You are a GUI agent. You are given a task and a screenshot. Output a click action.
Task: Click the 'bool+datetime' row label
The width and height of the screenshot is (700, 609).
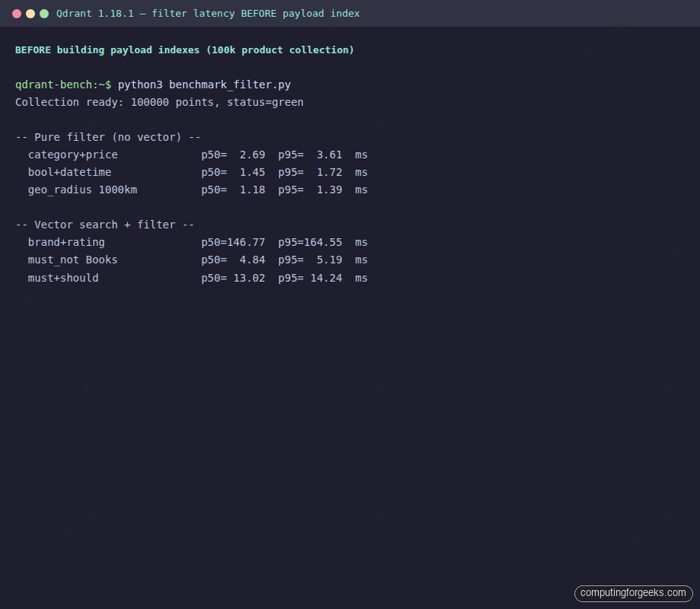click(x=70, y=172)
